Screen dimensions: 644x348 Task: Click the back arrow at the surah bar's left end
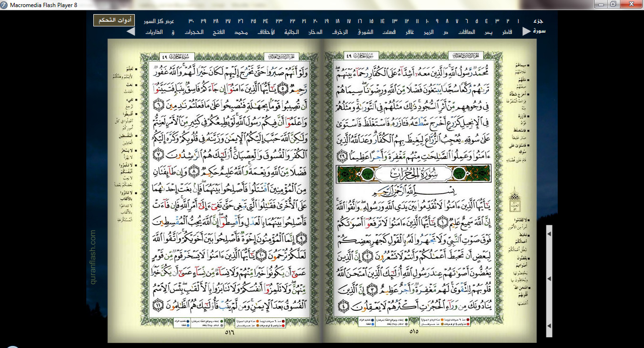(131, 32)
